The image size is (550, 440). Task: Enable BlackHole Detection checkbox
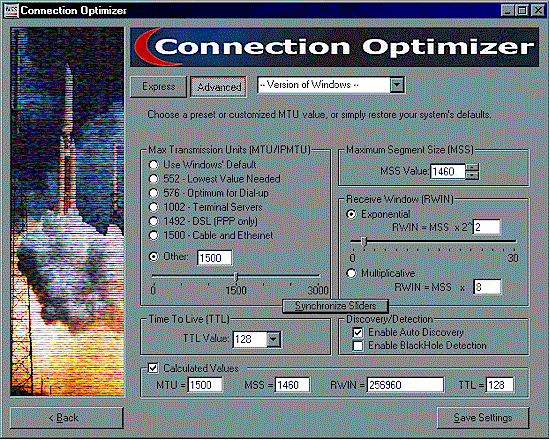[358, 346]
